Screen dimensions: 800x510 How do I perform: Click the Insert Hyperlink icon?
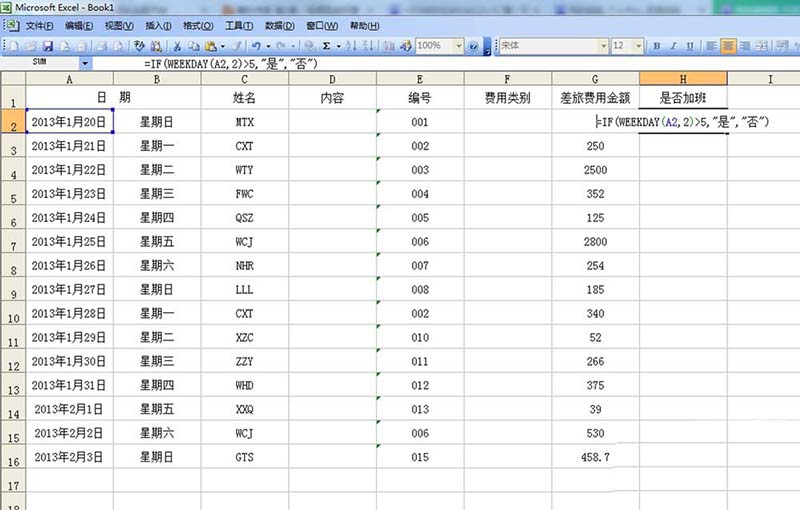coord(309,46)
